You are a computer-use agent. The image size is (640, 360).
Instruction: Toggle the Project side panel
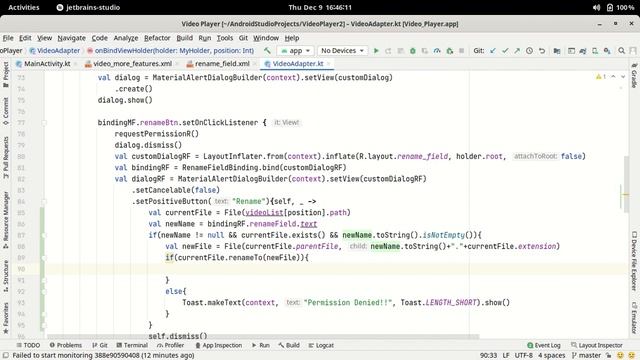tap(6, 75)
